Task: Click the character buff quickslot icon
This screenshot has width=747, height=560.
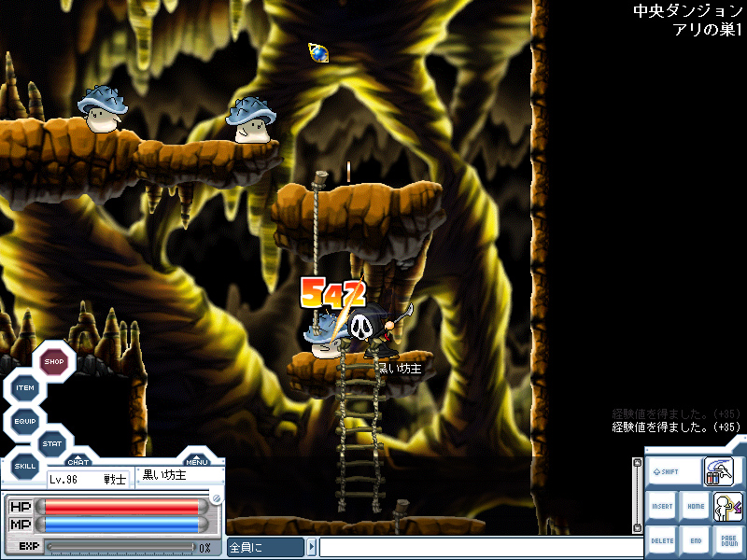Action: coord(727,507)
